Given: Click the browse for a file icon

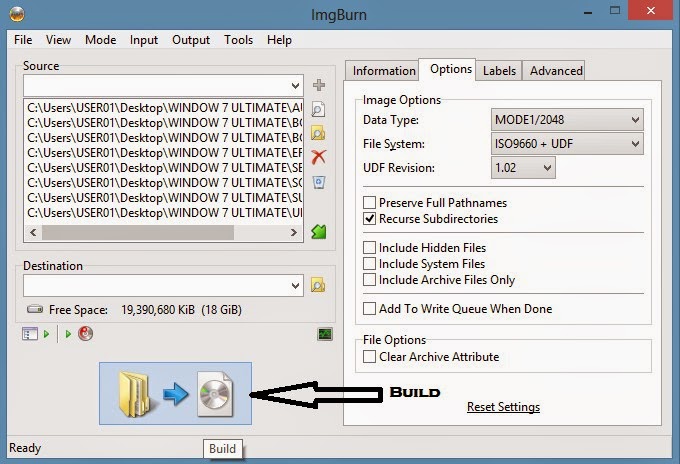Looking at the screenshot, I should click(318, 109).
